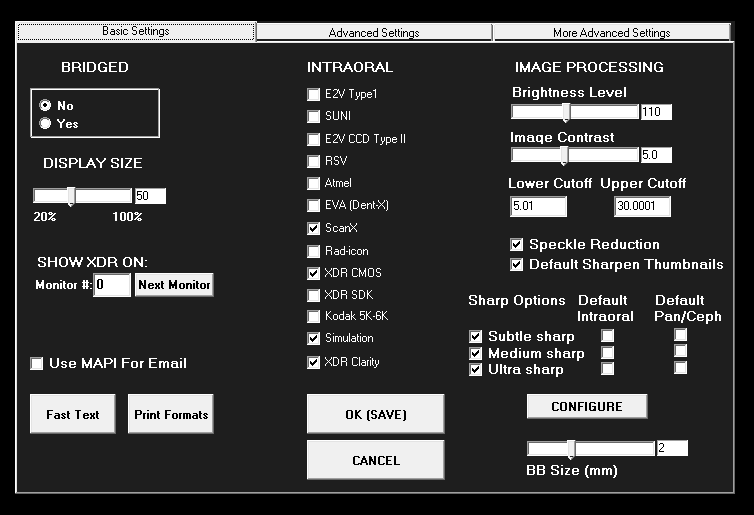Click the CANCEL button
This screenshot has width=754, height=515.
pyautogui.click(x=375, y=460)
